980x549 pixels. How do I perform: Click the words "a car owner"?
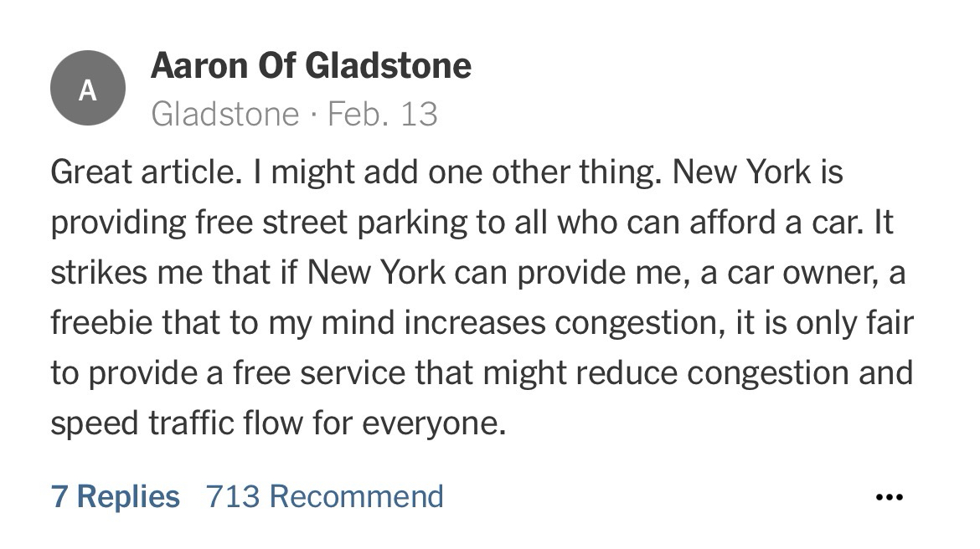point(796,273)
